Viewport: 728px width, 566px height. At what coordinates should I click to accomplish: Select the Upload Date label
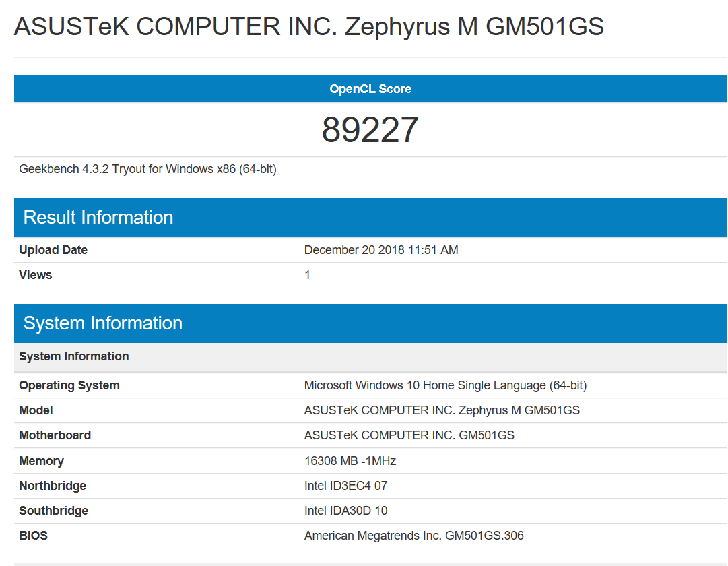coord(53,250)
